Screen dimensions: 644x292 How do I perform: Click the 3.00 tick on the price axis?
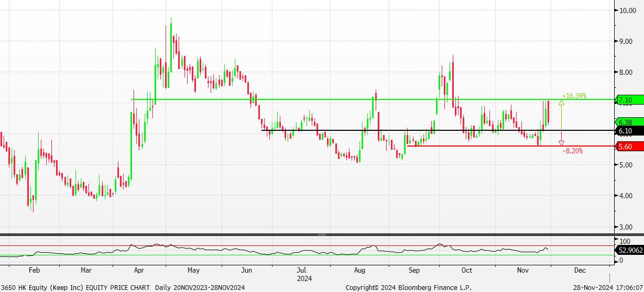click(x=627, y=227)
